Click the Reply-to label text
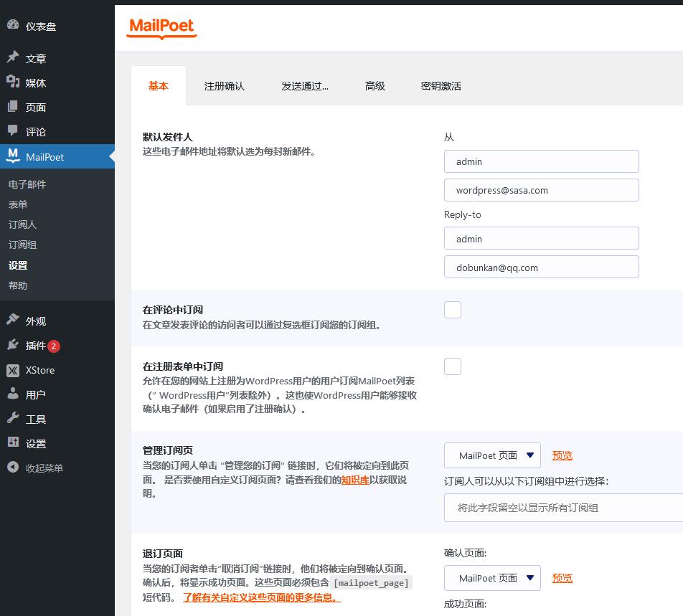 pos(463,214)
